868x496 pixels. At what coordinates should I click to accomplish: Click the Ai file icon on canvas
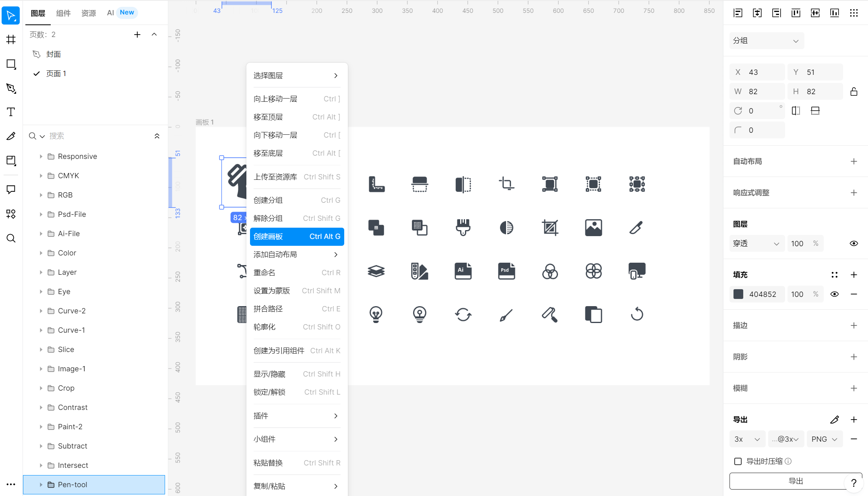(463, 271)
